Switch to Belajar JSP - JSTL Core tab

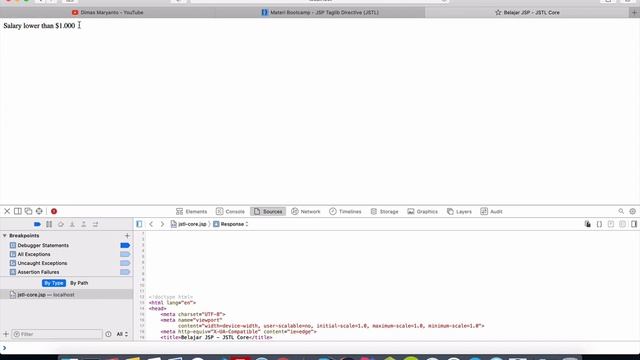pos(527,13)
